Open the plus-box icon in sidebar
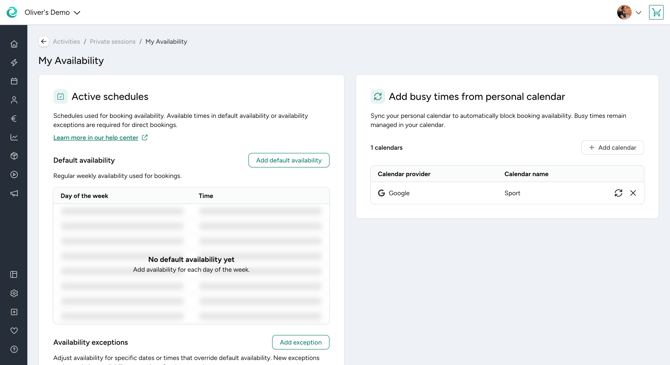 tap(14, 312)
